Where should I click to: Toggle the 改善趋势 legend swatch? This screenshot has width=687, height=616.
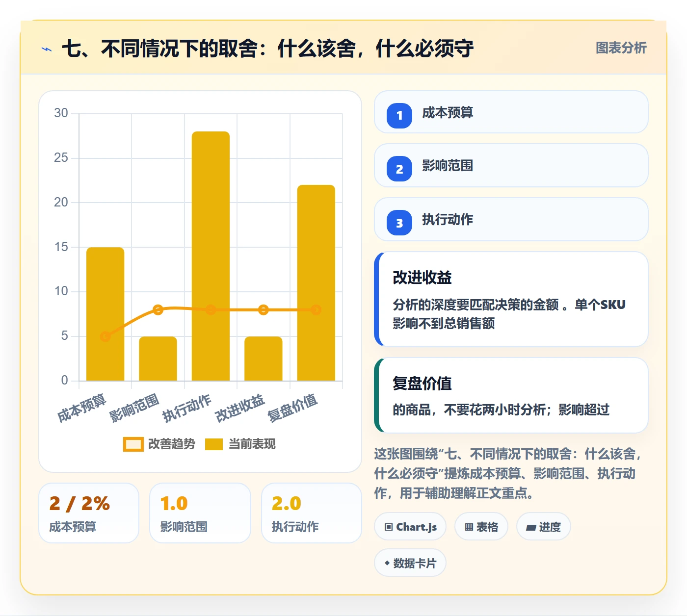[133, 444]
